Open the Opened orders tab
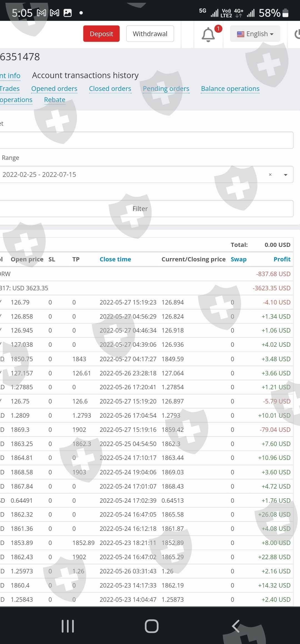This screenshot has width=300, height=644. tap(54, 89)
